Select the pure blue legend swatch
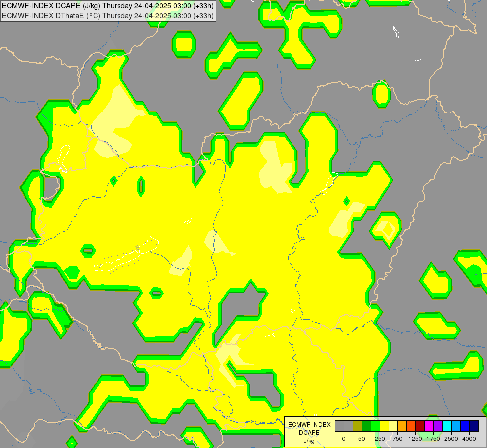Screen dimensions: 487x448 point(465,426)
